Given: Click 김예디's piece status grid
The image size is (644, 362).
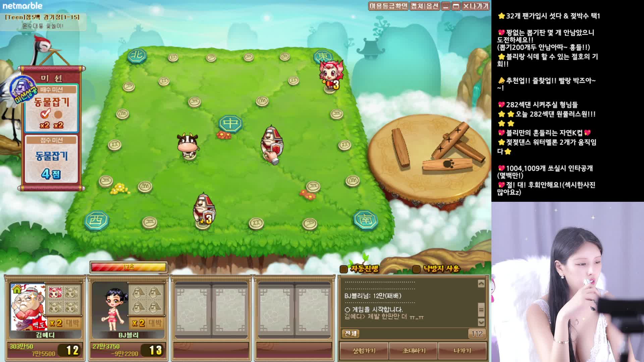Looking at the screenshot, I should pos(64,300).
